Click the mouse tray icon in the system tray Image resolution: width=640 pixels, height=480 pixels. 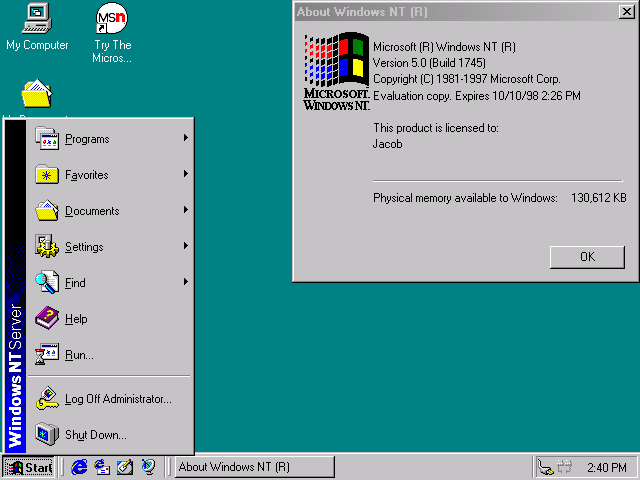[x=545, y=467]
